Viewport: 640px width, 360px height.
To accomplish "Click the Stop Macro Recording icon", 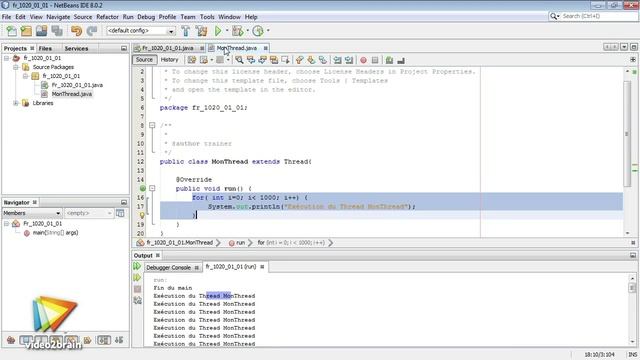I will pos(375,60).
